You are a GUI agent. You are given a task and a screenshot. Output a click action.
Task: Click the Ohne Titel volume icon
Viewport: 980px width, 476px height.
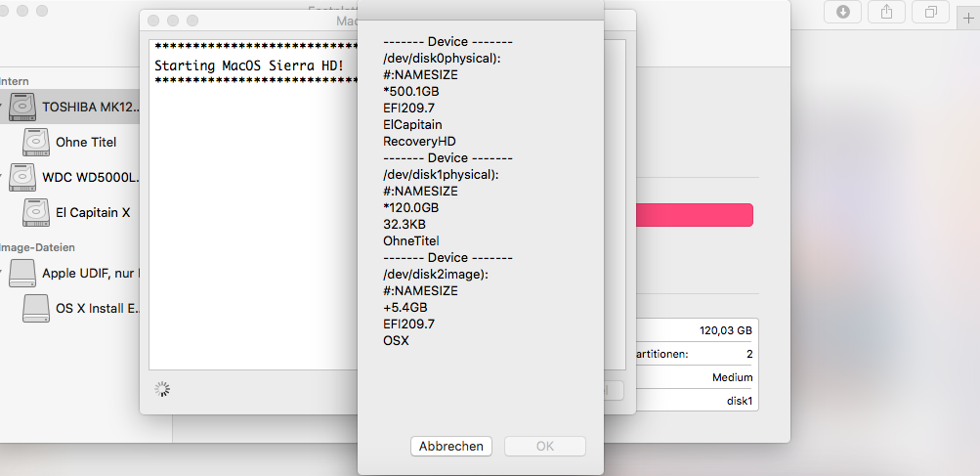tap(35, 142)
